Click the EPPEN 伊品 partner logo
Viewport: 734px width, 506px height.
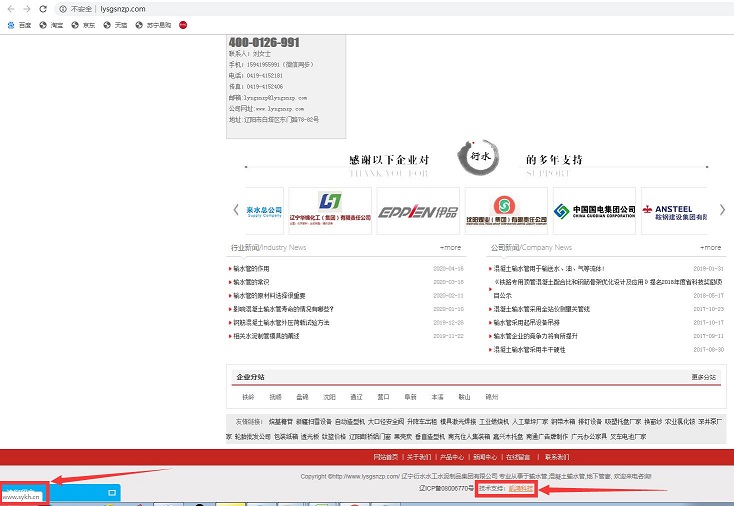coord(418,211)
